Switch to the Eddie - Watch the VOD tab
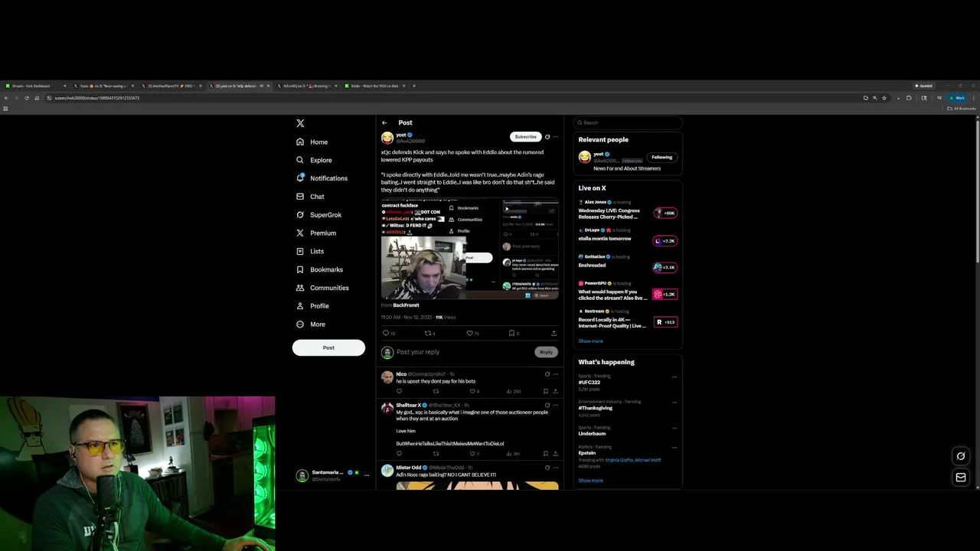 375,86
